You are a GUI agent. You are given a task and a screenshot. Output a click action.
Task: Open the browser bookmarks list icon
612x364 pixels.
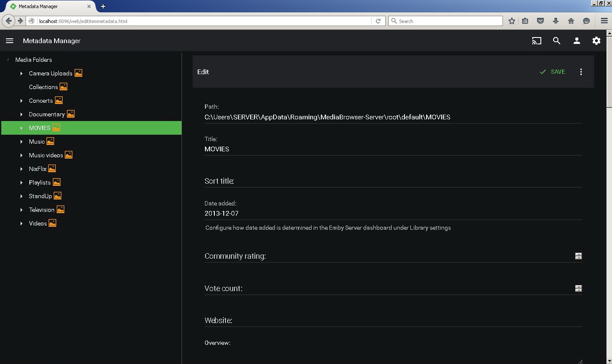coord(525,21)
